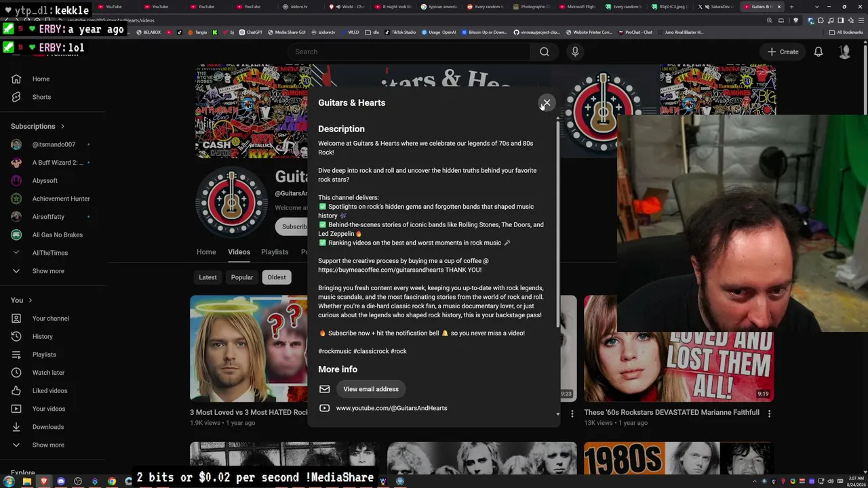Image resolution: width=868 pixels, height=488 pixels.
Task: Select the channel Videos tab
Action: pyautogui.click(x=239, y=252)
